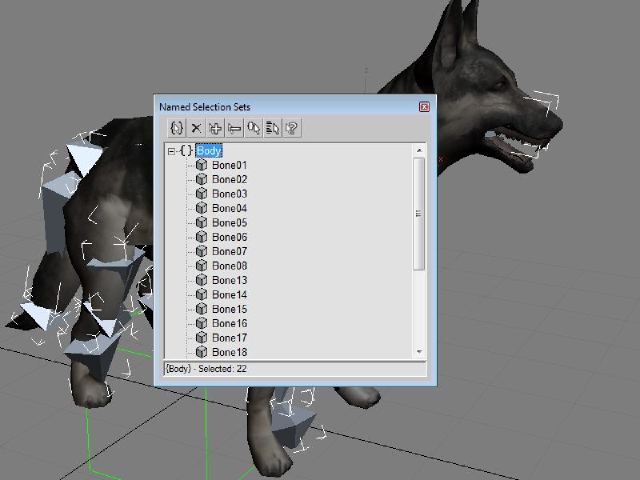Click the cube icon next to Bone05
Screen dimensions: 640x480
click(x=201, y=222)
